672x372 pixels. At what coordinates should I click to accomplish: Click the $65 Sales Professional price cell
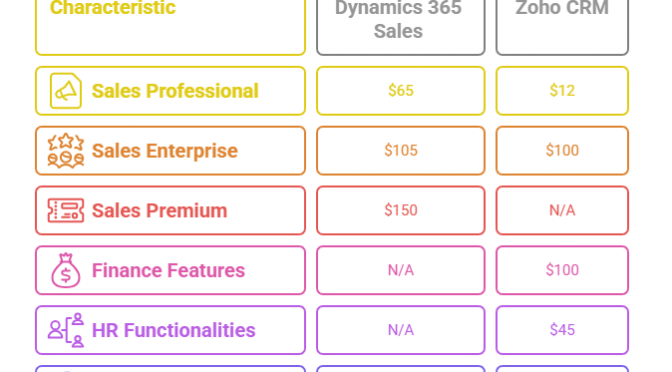[401, 91]
